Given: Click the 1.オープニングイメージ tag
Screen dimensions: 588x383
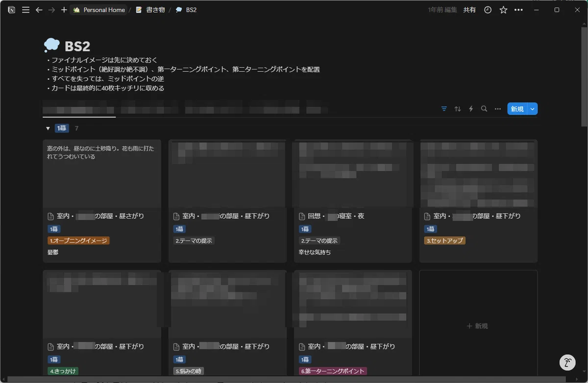Looking at the screenshot, I should click(x=78, y=240).
